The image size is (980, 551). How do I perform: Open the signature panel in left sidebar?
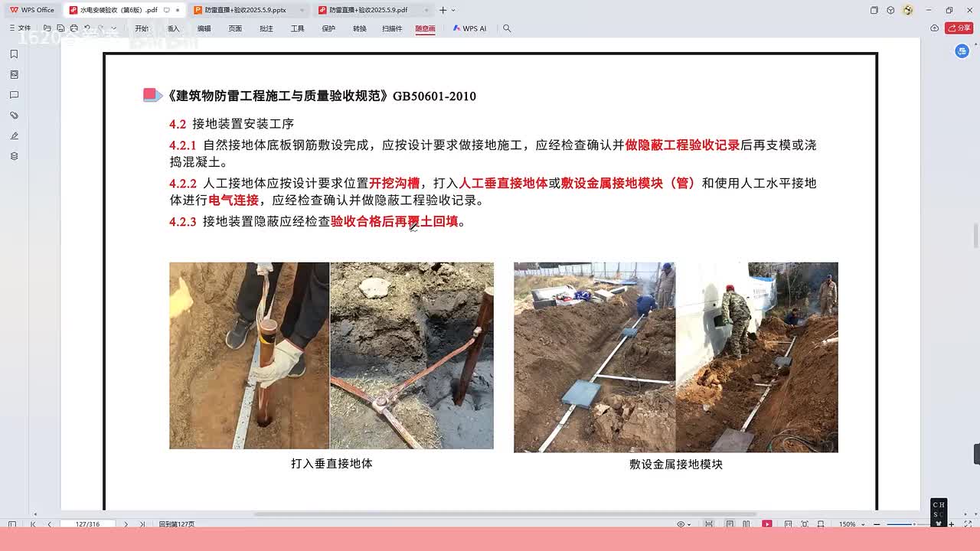(x=14, y=135)
